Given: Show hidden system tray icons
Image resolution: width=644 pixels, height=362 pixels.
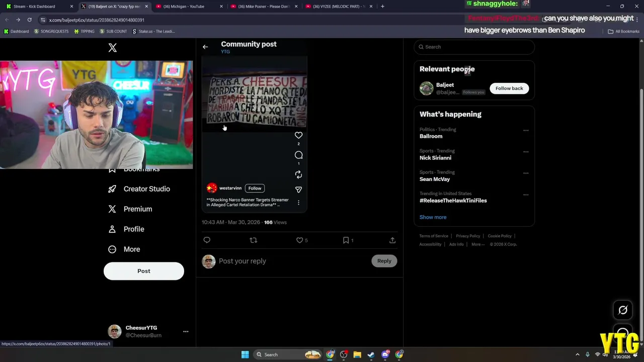Looking at the screenshot, I should (577, 354).
